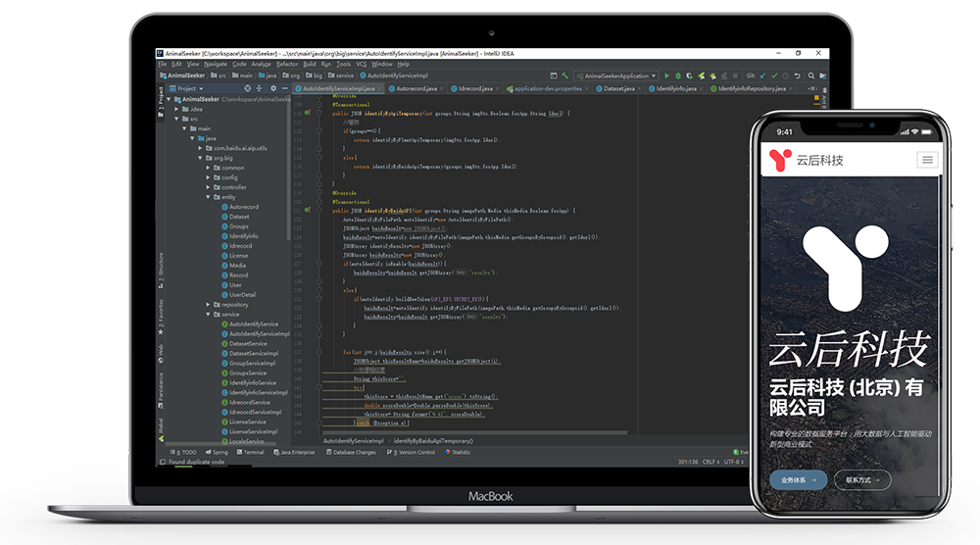Select Autorecord class in entity package
Image resolution: width=980 pixels, height=545 pixels.
point(239,207)
